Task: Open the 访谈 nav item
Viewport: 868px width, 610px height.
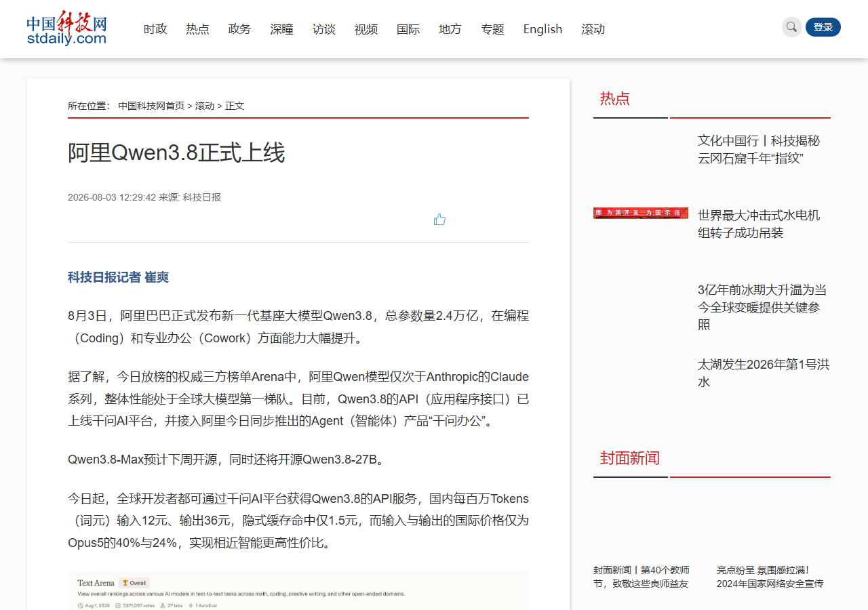Action: [323, 29]
